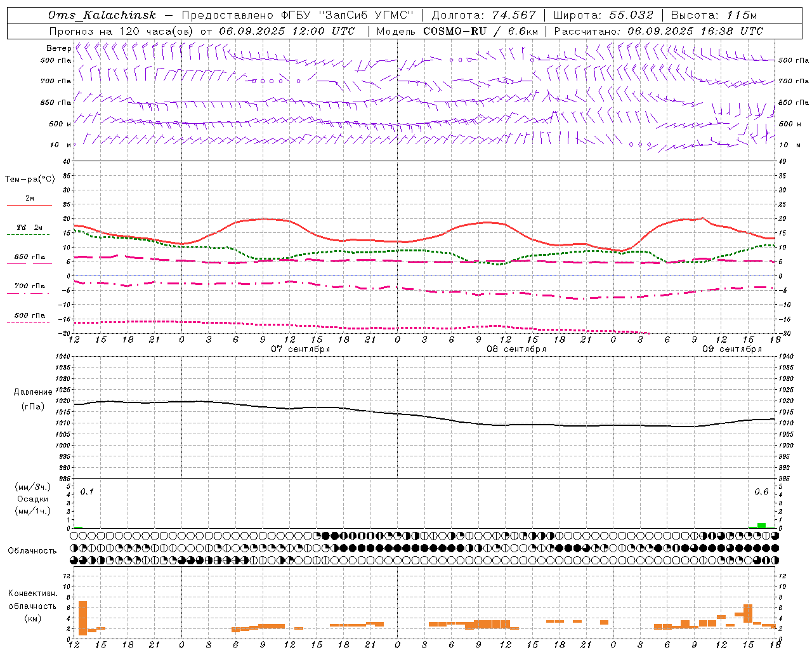Click the 'Td 2м' dew point legend entry
The width and height of the screenshot is (812, 650).
pos(30,227)
